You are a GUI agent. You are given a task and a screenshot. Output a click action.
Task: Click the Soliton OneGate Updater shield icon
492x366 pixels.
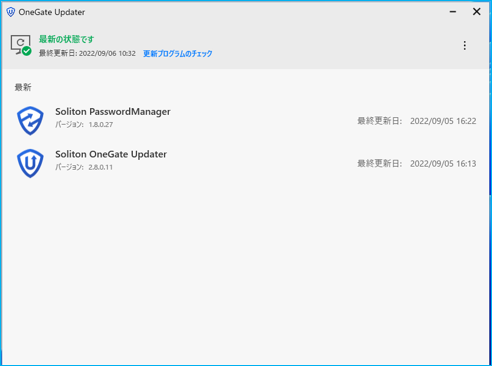[x=30, y=163]
